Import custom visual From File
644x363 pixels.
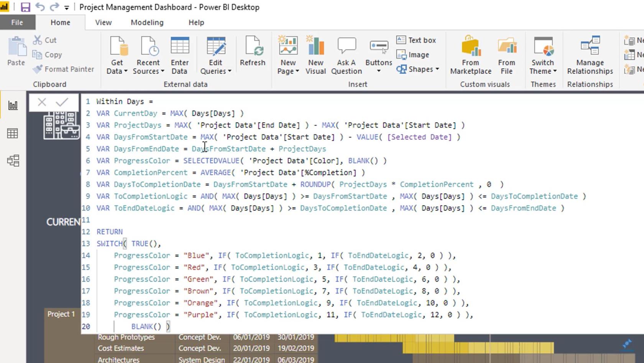pos(507,55)
